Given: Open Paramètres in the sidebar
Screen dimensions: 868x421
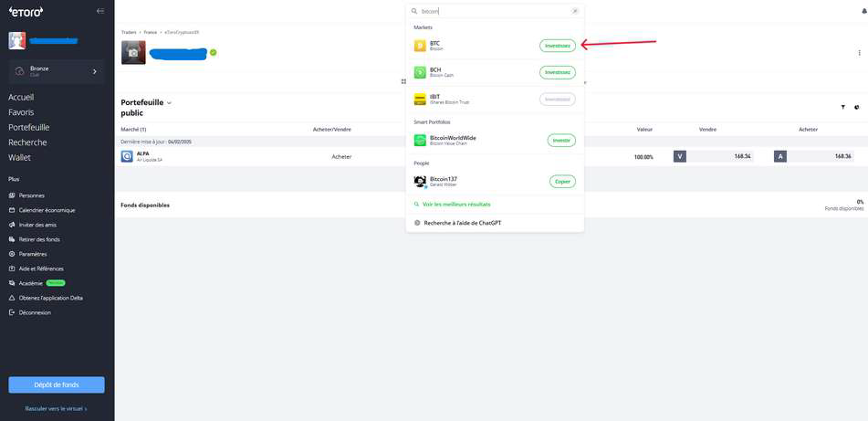Looking at the screenshot, I should pos(33,254).
